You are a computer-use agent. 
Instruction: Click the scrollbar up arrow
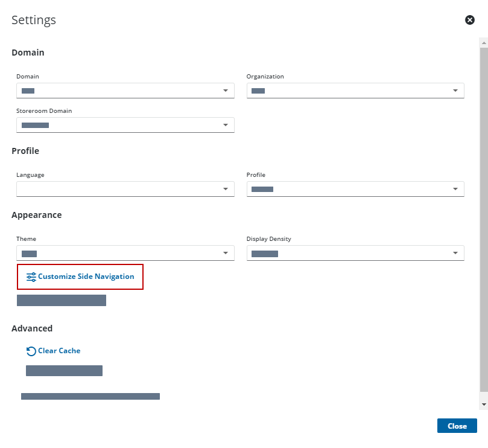pos(483,43)
